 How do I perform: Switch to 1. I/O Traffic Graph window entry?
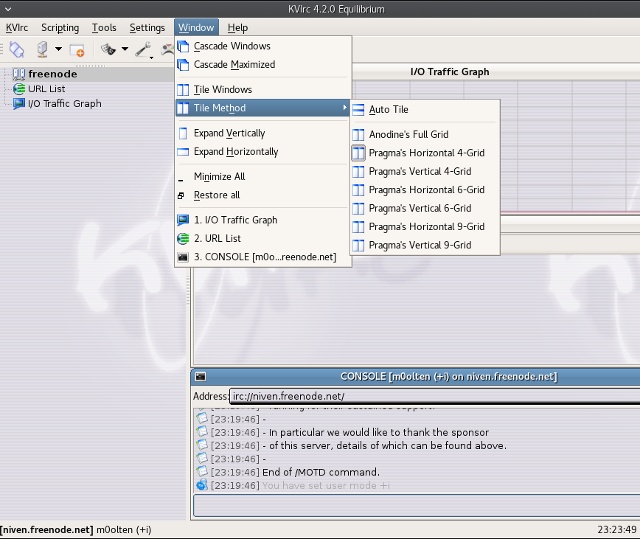tap(263, 220)
